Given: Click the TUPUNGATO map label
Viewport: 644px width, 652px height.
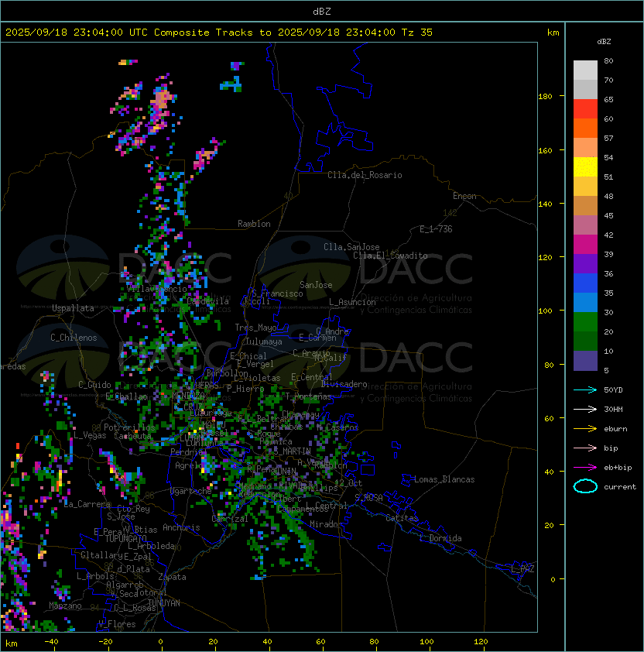Looking at the screenshot, I should click(x=126, y=539).
